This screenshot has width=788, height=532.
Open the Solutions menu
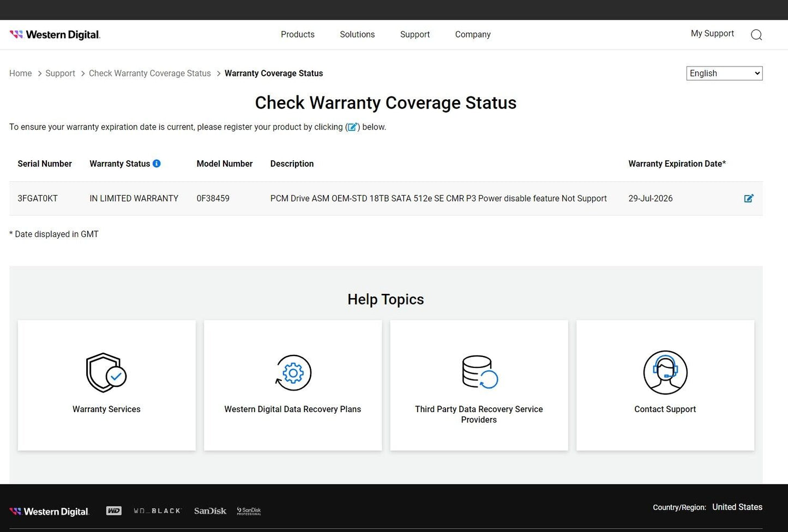[x=357, y=34]
